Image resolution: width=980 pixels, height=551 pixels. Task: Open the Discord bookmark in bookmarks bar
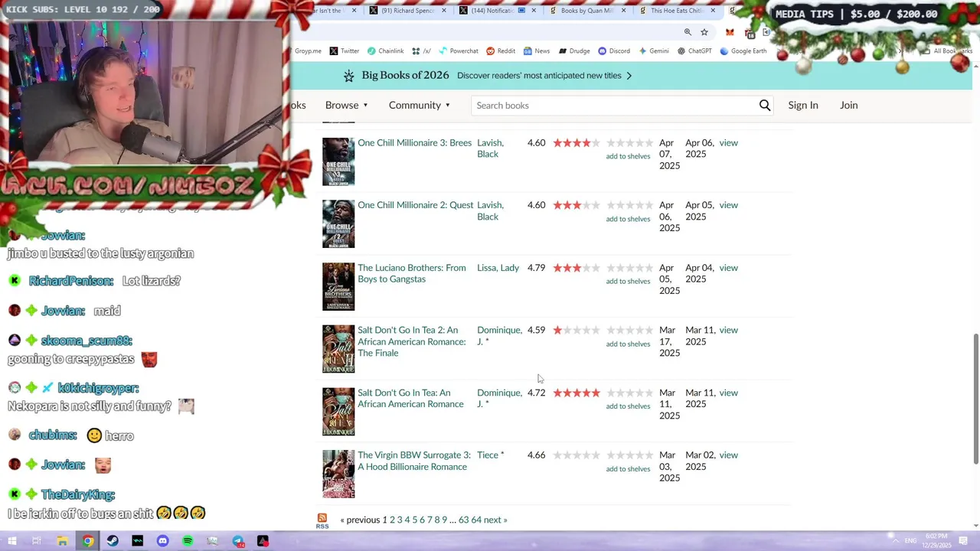(x=614, y=51)
